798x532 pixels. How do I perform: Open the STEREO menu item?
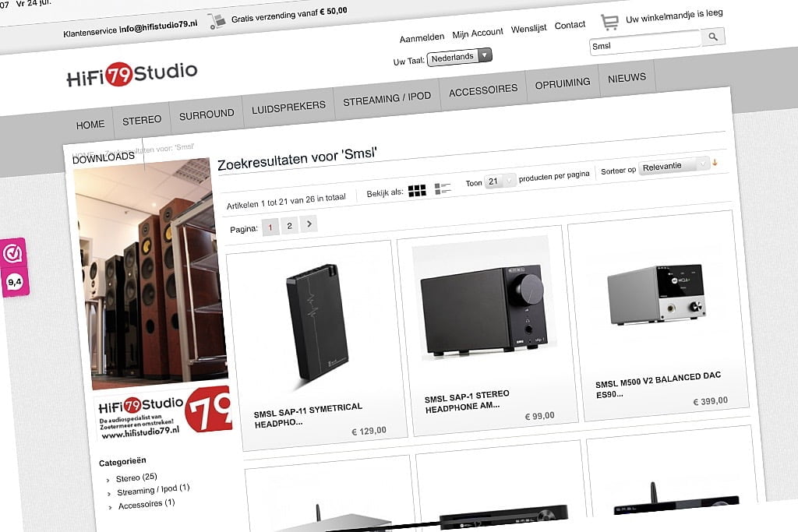142,120
